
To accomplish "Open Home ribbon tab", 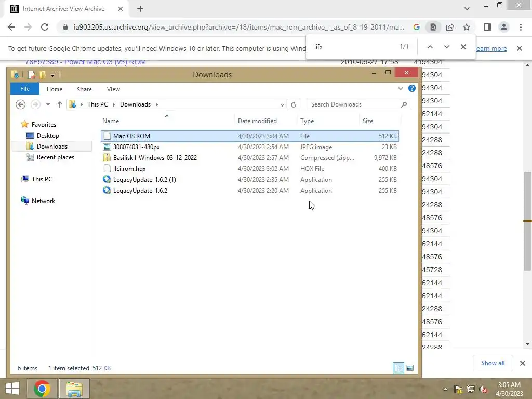I will tap(54, 89).
